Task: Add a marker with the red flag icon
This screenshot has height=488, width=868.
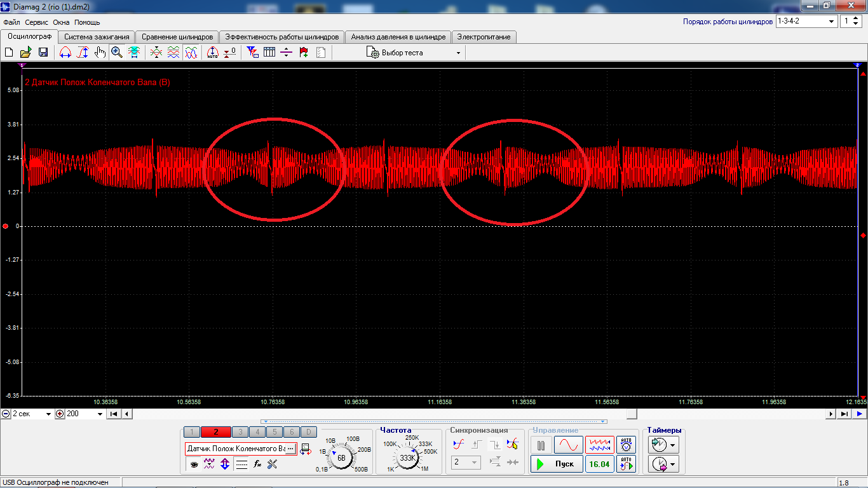Action: (x=304, y=53)
